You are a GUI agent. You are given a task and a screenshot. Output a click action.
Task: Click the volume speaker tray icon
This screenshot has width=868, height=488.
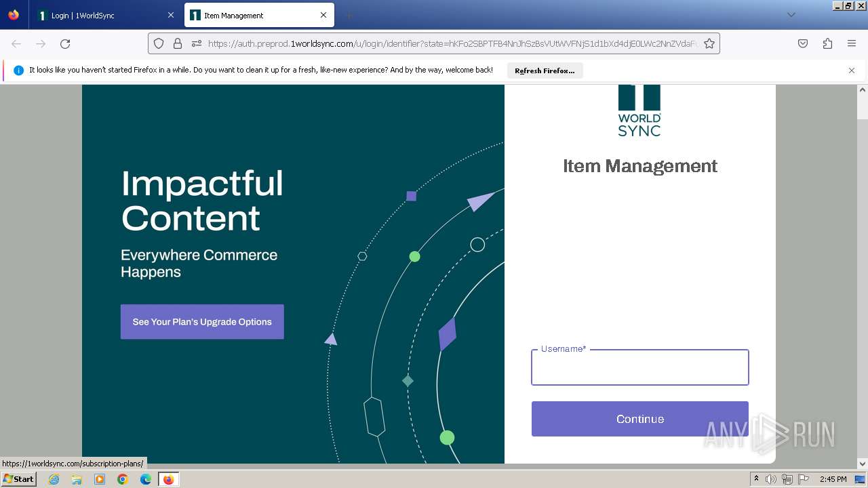771,479
